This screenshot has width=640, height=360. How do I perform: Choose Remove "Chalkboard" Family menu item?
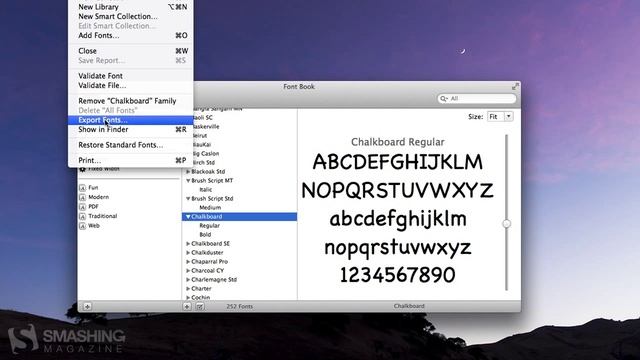(131, 101)
